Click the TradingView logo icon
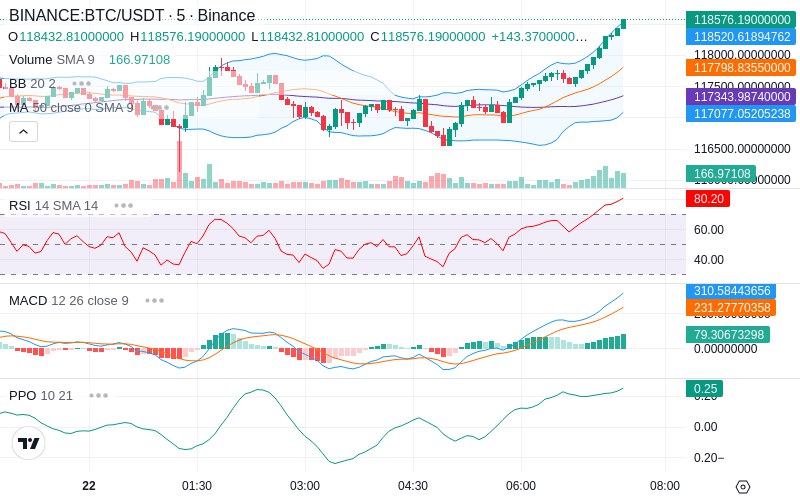 coord(29,443)
